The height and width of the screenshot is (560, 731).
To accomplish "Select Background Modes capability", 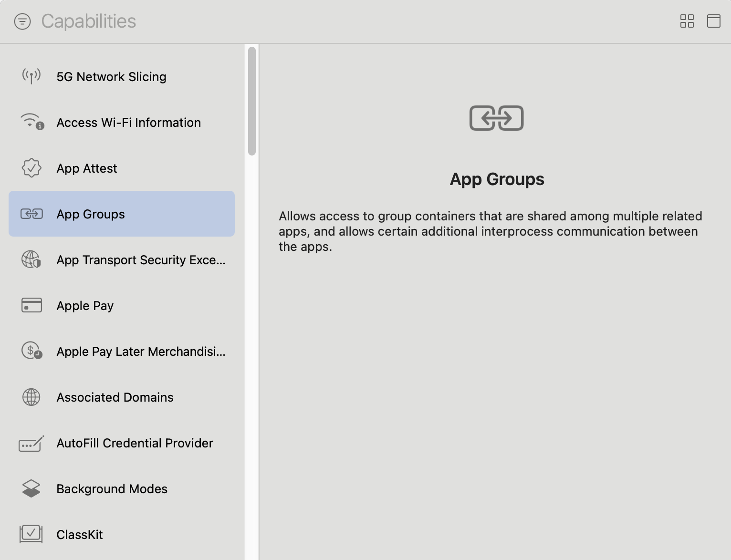I will click(x=122, y=488).
